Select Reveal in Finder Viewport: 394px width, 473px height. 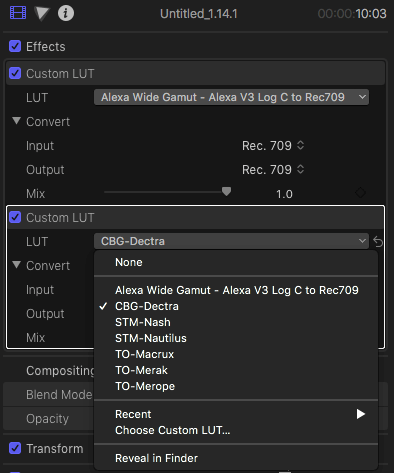(236, 458)
